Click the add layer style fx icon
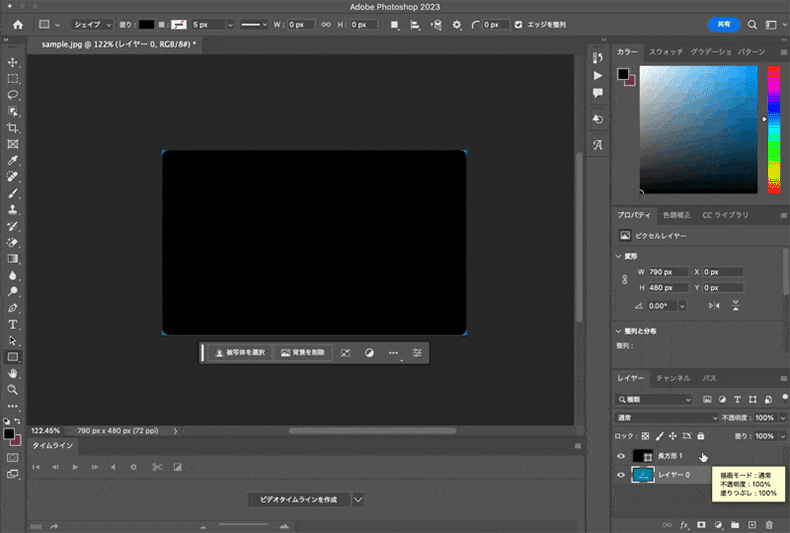This screenshot has height=533, width=790. pyautogui.click(x=685, y=524)
